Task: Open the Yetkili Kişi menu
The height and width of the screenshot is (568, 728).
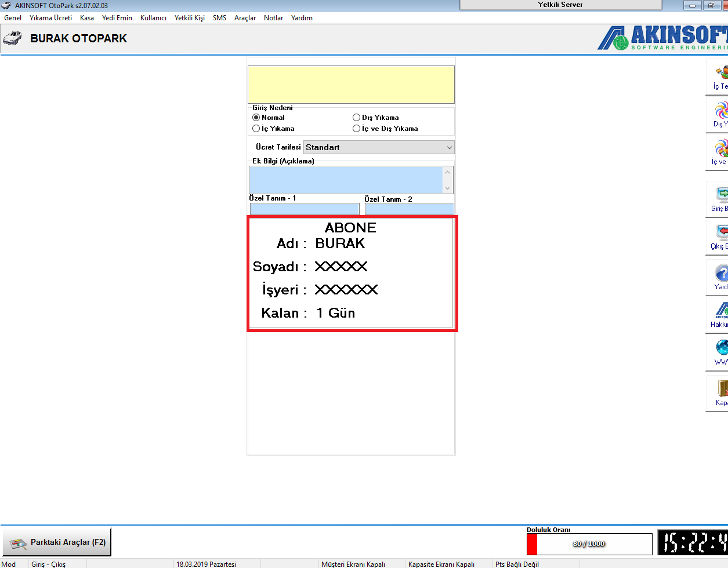Action: (190, 18)
